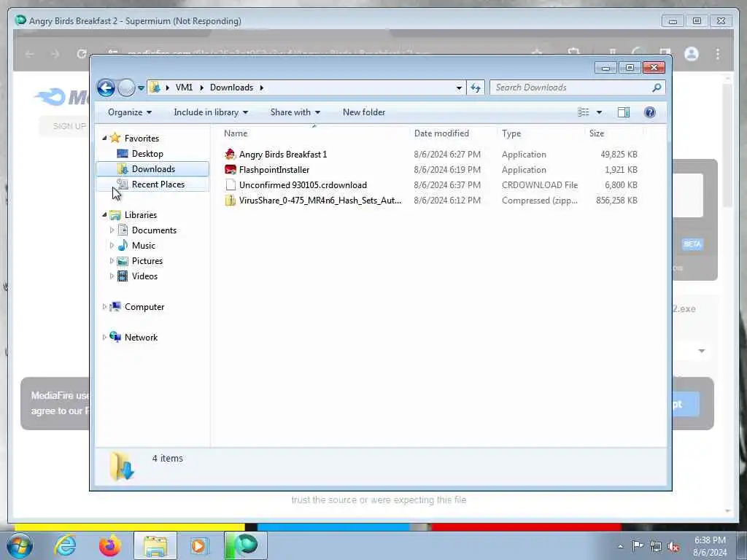Open the address bar history dropdown
The height and width of the screenshot is (560, 747).
[x=459, y=87]
